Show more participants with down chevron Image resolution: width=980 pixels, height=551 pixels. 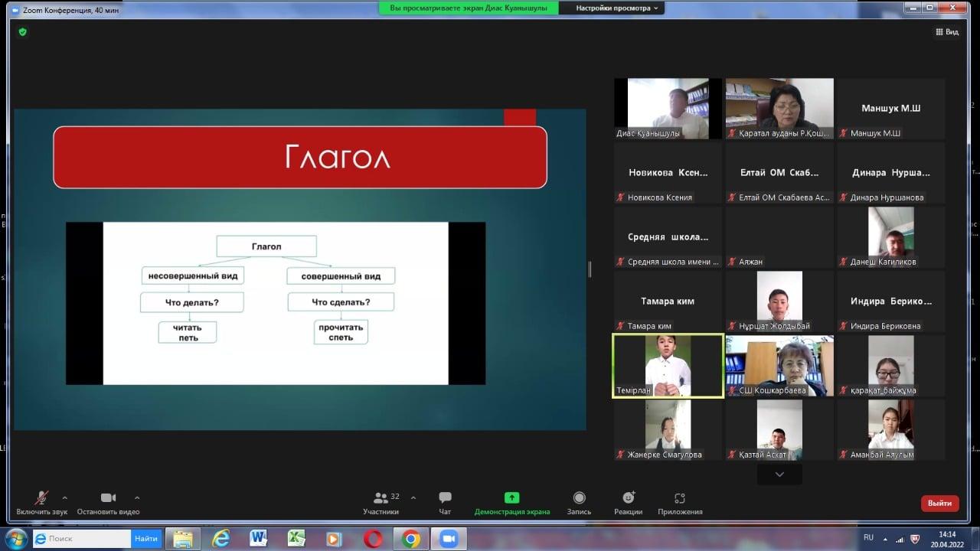click(x=779, y=474)
